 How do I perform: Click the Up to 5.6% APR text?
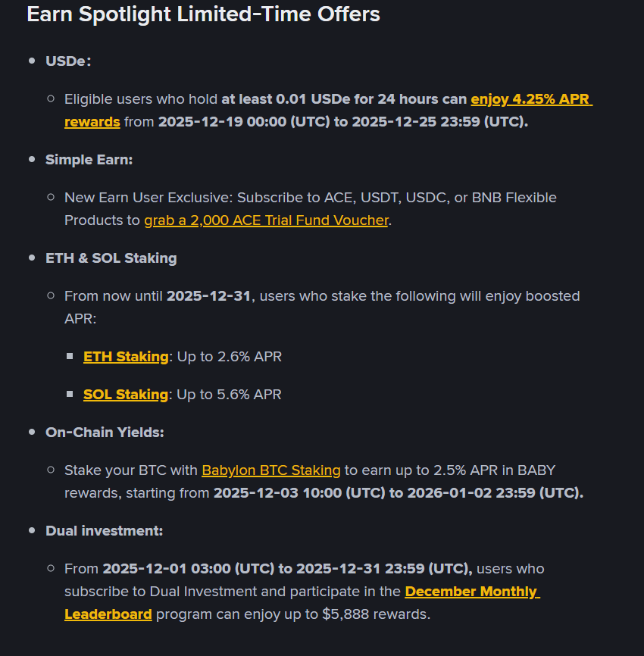tap(230, 394)
